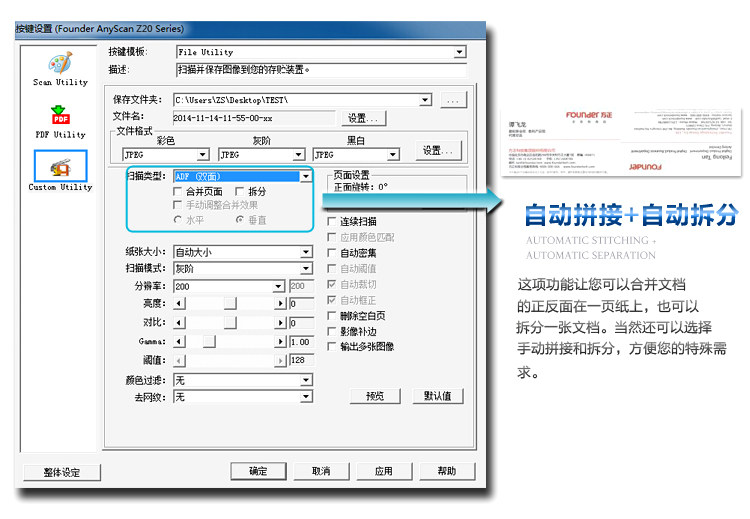Open the 扫描类型 ADF dropdown
This screenshot has width=750, height=519.
coord(306,177)
